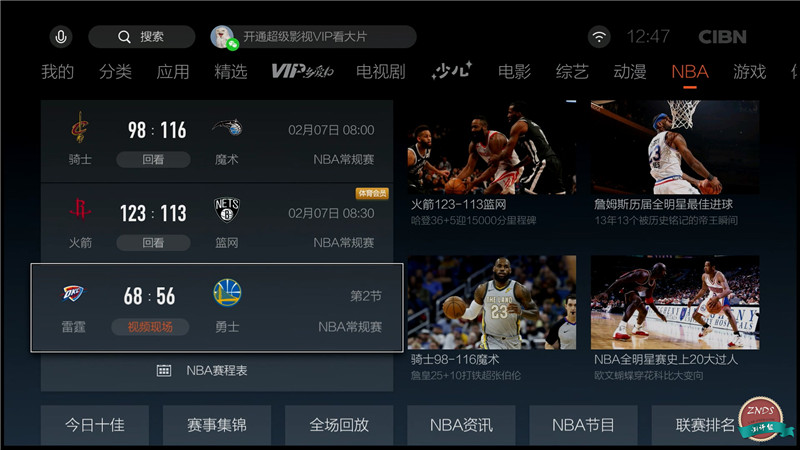Open the 少儿 kids tab
800x450 pixels.
(452, 71)
